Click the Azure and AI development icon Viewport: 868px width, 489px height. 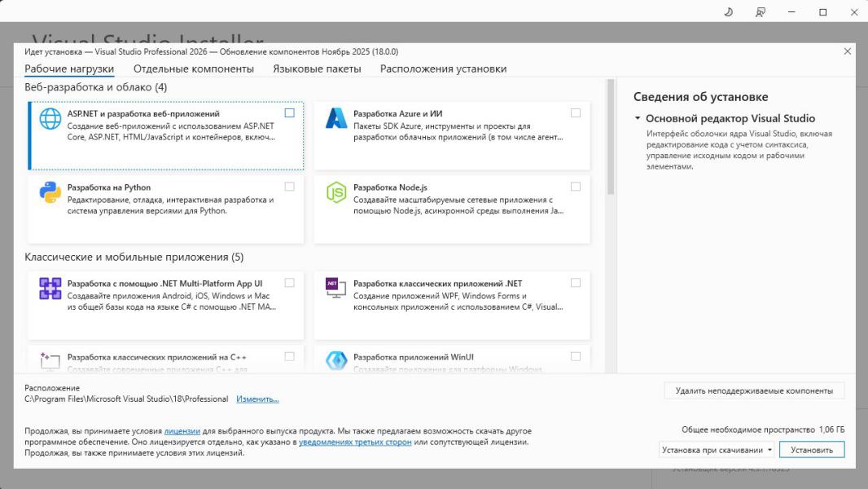click(x=336, y=119)
